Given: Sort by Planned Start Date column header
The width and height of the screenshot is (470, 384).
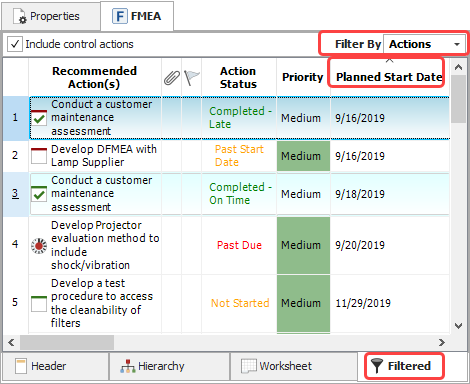Looking at the screenshot, I should (389, 77).
